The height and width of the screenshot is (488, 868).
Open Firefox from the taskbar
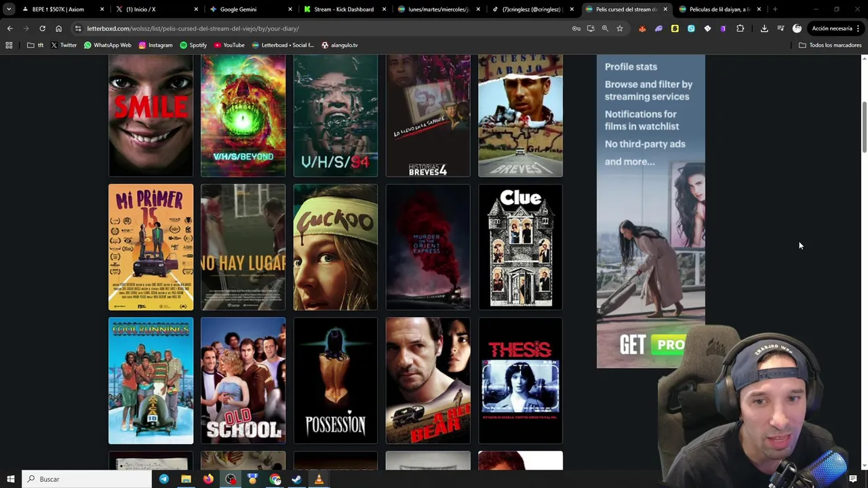coord(208,479)
